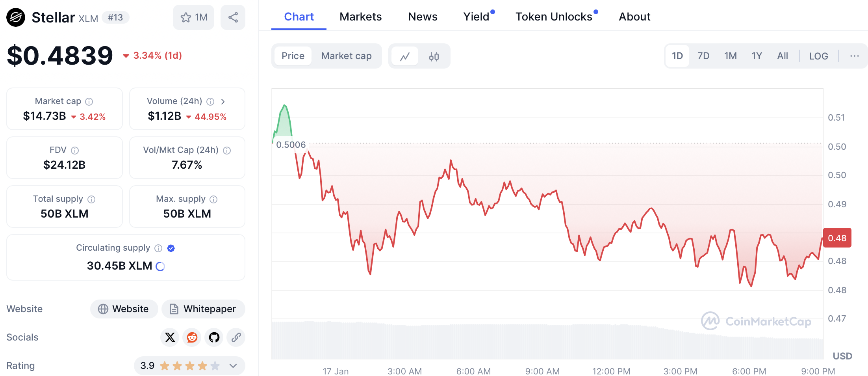Open the GitHub social link
The image size is (868, 376).
[x=214, y=337]
